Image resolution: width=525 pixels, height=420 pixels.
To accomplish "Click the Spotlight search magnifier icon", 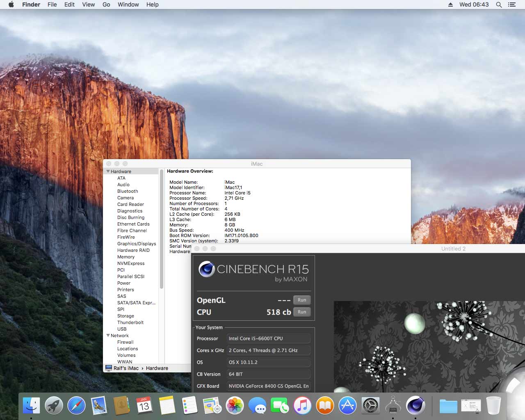I will click(499, 5).
